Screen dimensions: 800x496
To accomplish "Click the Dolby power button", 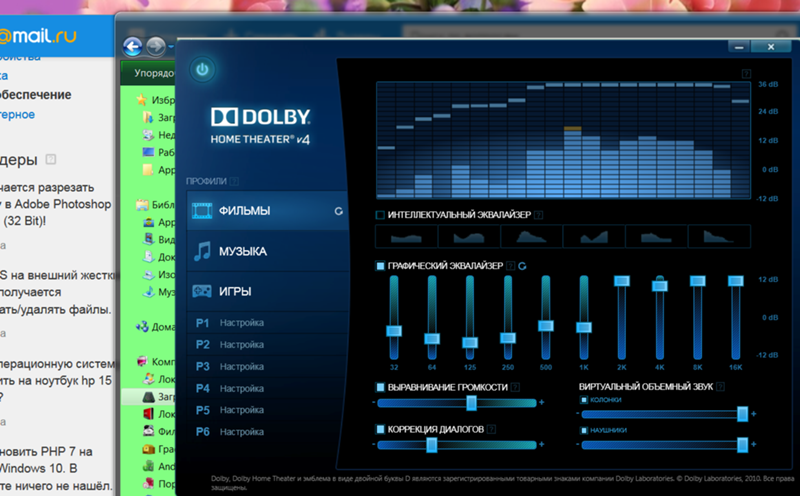I will point(203,70).
